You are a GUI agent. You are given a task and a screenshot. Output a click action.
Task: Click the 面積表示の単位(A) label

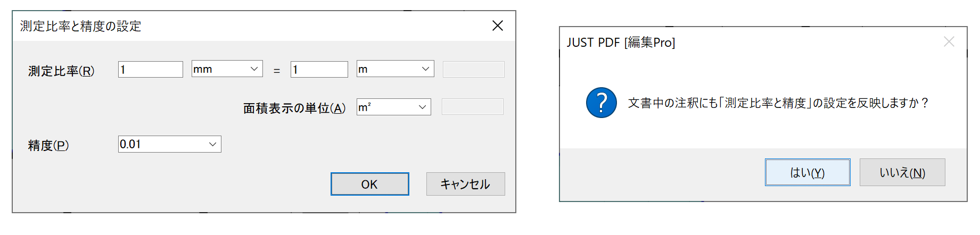click(294, 108)
